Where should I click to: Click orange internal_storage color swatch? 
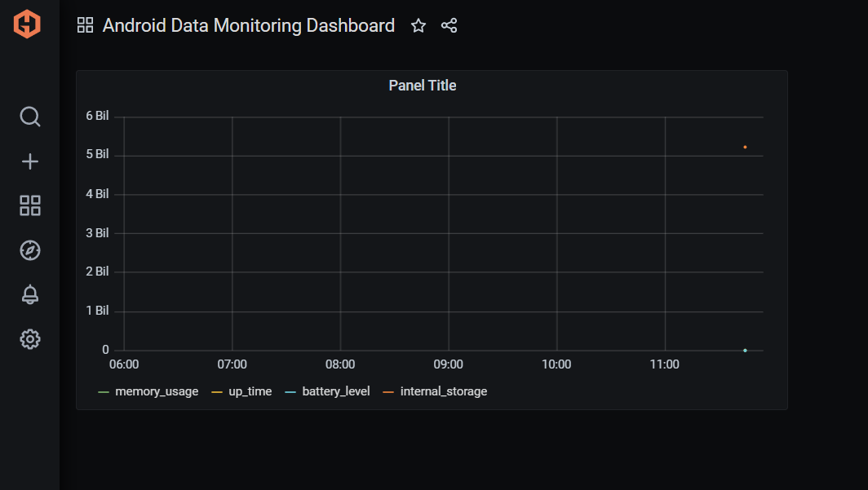[x=388, y=392]
